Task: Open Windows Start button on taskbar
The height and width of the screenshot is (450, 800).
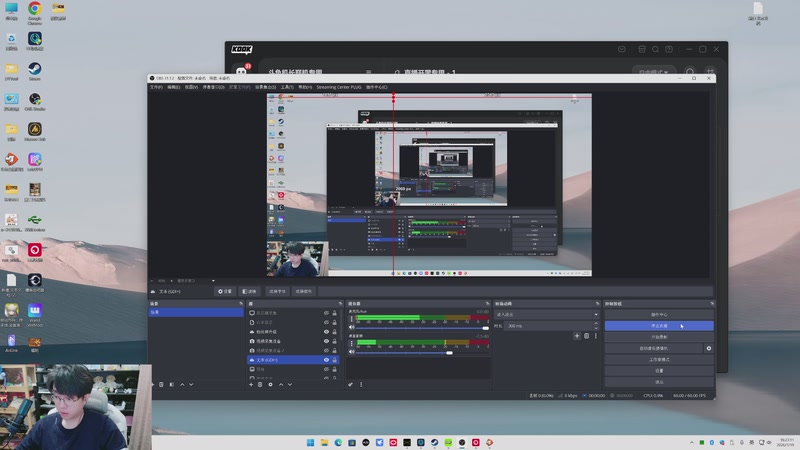Action: click(x=310, y=442)
